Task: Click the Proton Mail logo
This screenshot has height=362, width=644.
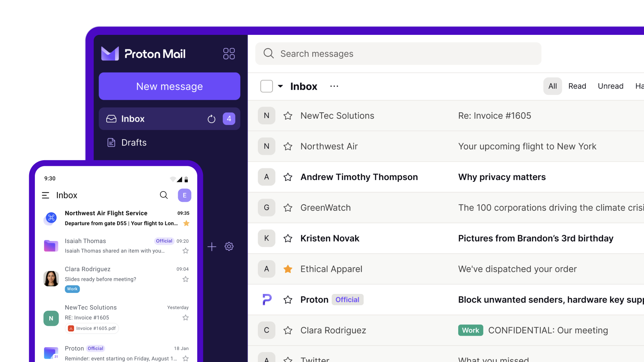Action: 143,54
